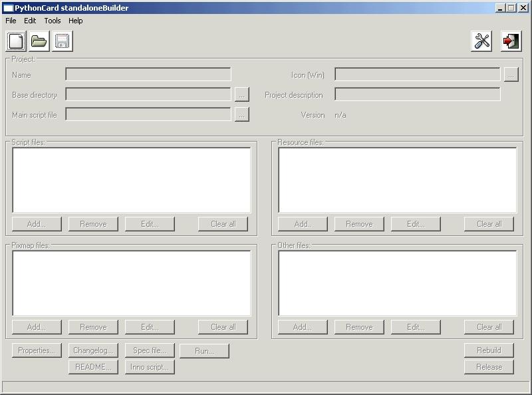The image size is (532, 395).
Task: Click Edit... under Resource files
Action: pos(416,224)
